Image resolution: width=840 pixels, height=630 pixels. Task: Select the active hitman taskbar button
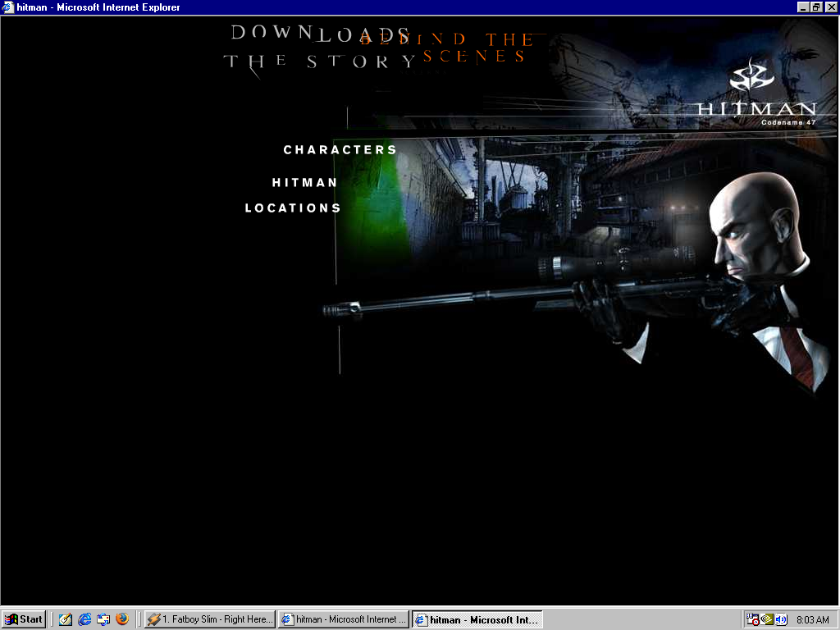[x=477, y=619]
